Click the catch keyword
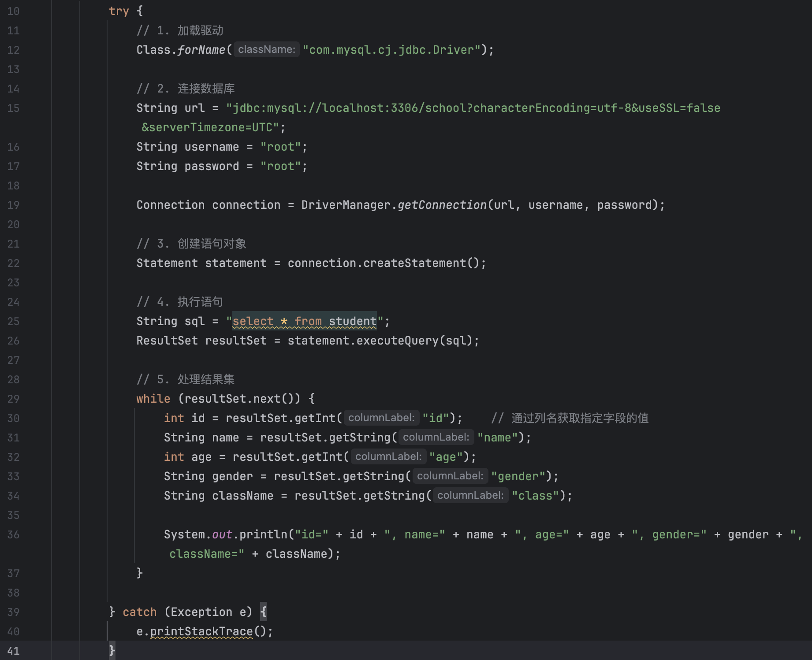Screen dimensions: 812x660 pyautogui.click(x=139, y=612)
